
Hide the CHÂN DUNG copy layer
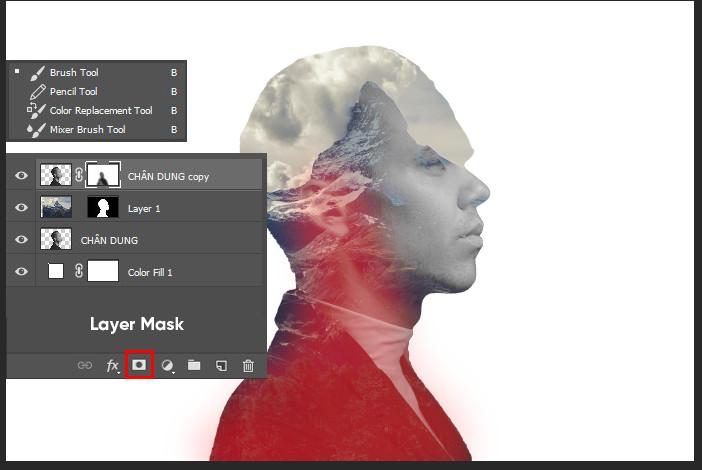click(21, 175)
